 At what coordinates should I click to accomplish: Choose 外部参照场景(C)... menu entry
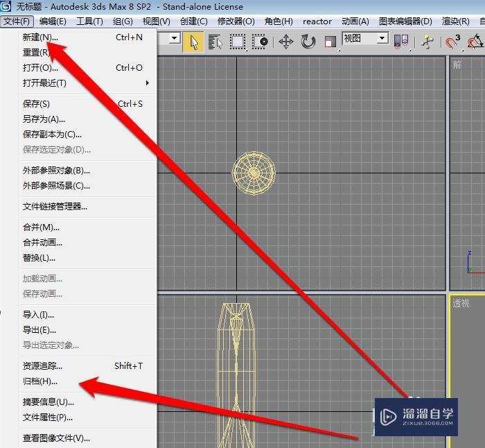88,186
